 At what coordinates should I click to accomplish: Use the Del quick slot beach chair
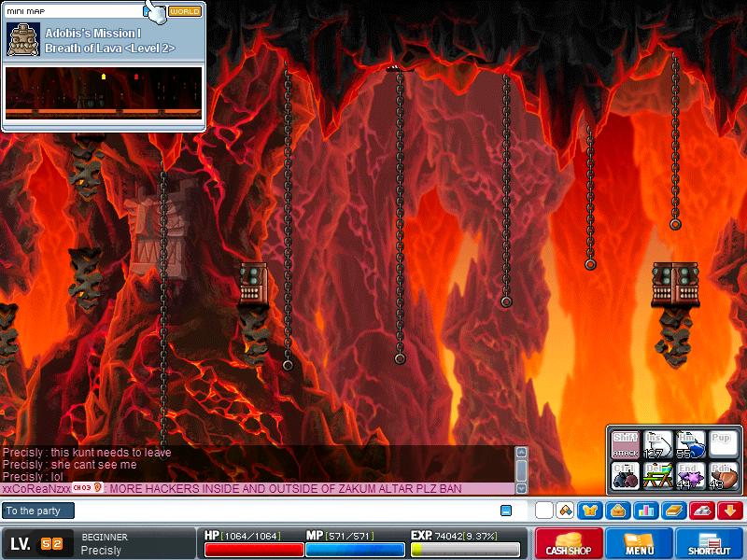click(x=658, y=476)
